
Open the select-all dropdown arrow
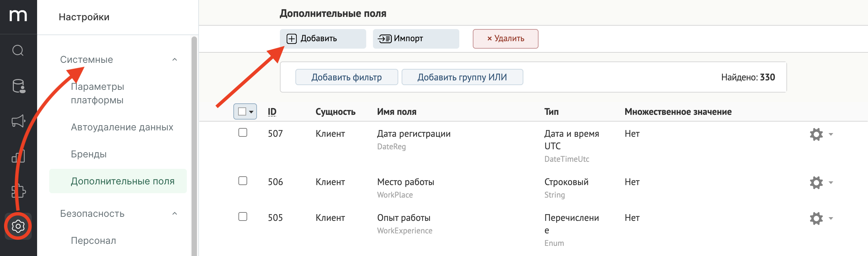click(x=251, y=112)
